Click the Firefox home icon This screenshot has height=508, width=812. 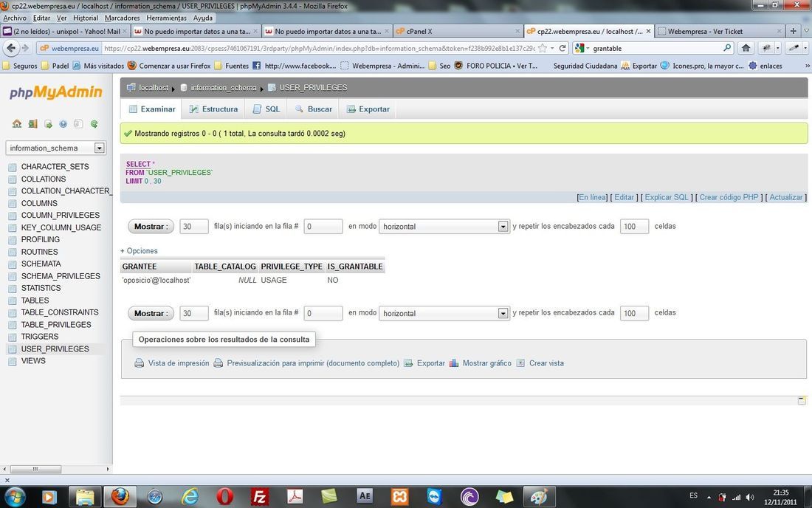[x=746, y=48]
